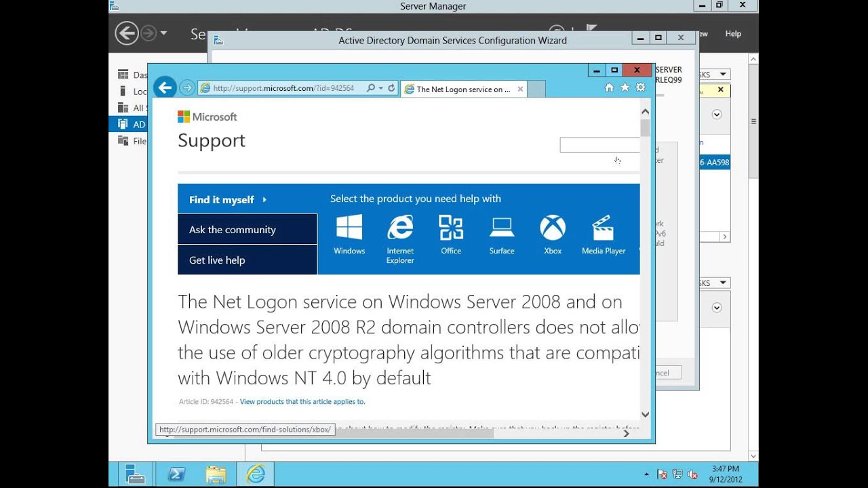Click the search magnifier in the address bar
The image size is (868, 488).
click(370, 88)
